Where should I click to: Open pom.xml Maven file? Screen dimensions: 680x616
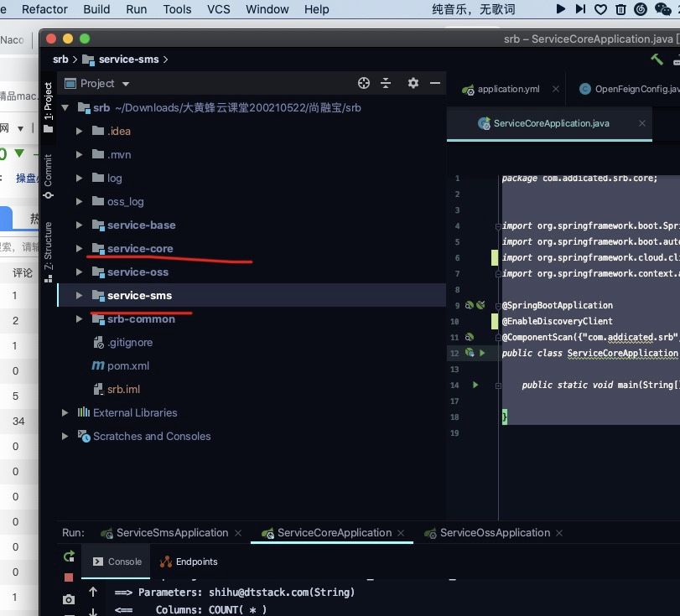(121, 366)
